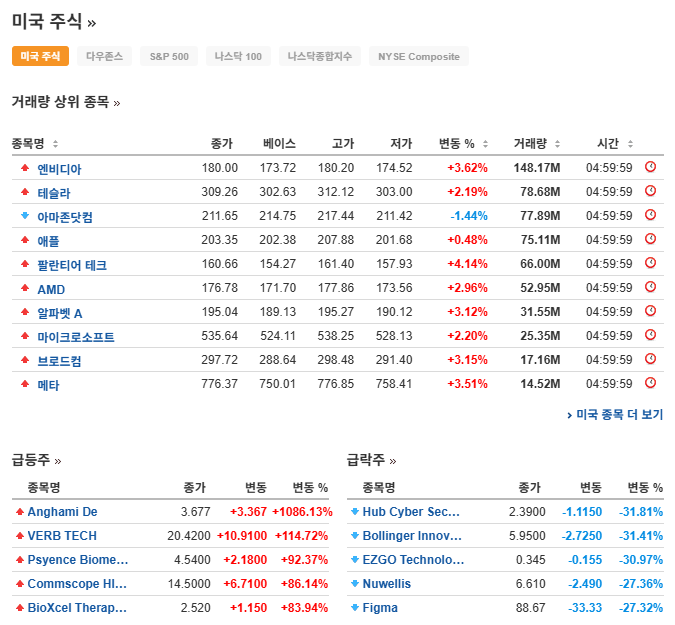Viewport: 675px width, 625px height.
Task: Open the 급락주 » heading link
Action: click(372, 460)
